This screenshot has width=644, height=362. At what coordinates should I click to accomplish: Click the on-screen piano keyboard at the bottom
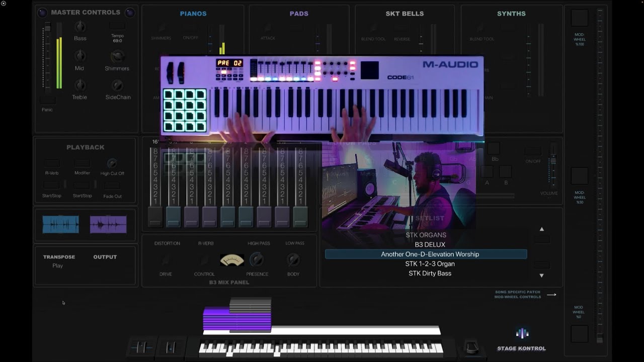point(321,348)
